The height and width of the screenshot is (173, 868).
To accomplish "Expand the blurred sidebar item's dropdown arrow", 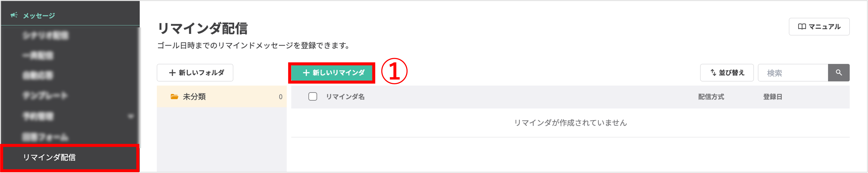I will 131,116.
